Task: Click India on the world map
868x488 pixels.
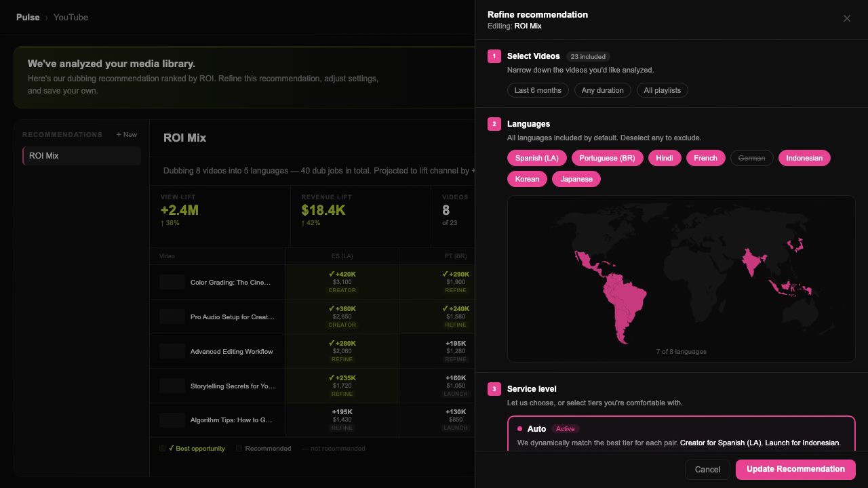Action: [x=753, y=261]
